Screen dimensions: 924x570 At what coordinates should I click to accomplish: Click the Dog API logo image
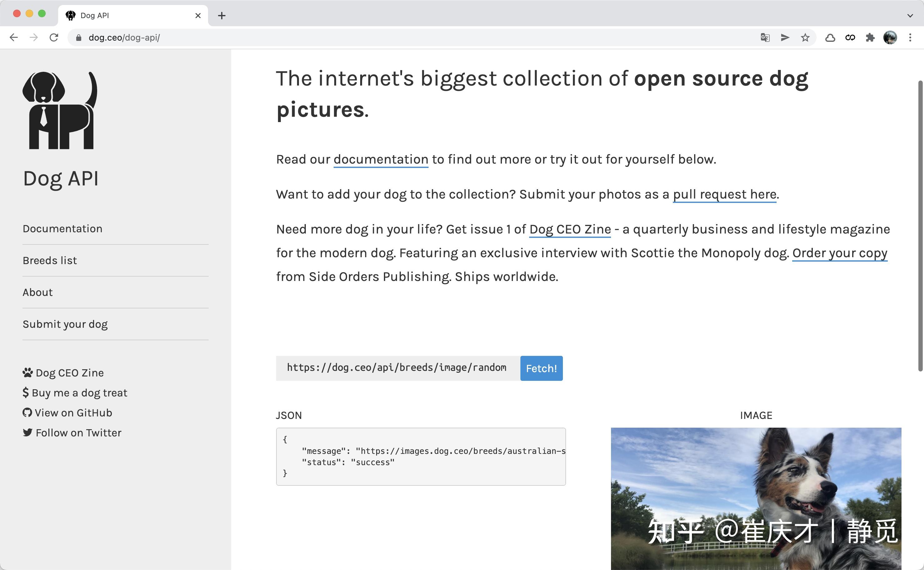click(60, 110)
